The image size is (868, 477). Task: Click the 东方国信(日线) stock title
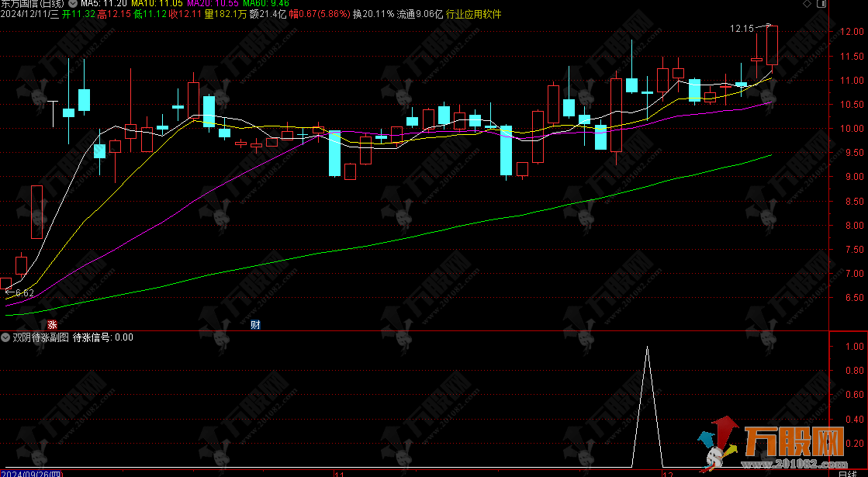33,4
